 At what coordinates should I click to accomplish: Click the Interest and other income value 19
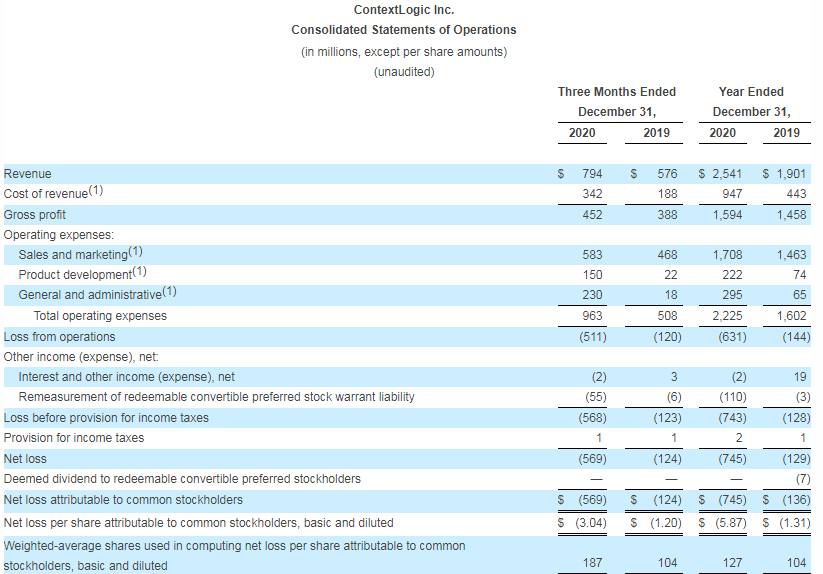pyautogui.click(x=800, y=376)
